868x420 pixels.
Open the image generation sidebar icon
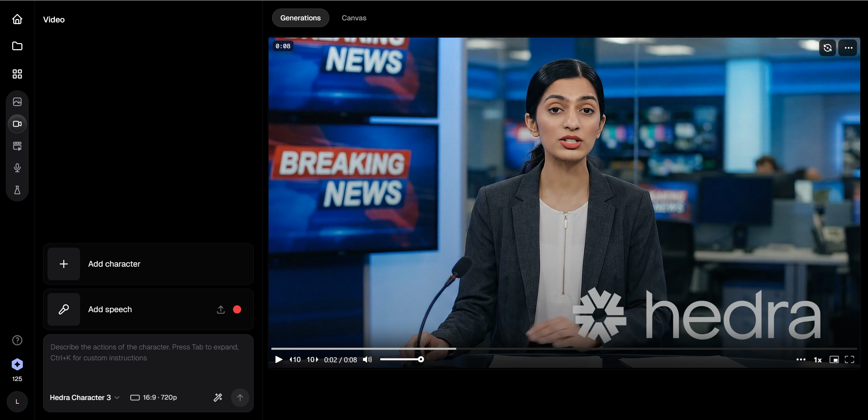(17, 102)
